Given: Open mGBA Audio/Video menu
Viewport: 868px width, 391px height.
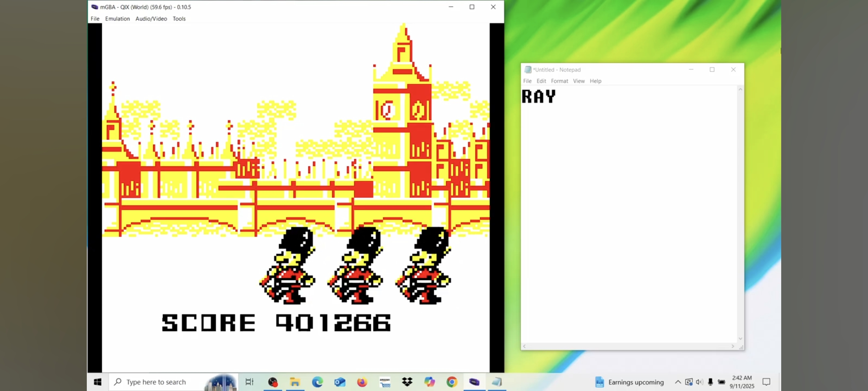Looking at the screenshot, I should point(151,19).
